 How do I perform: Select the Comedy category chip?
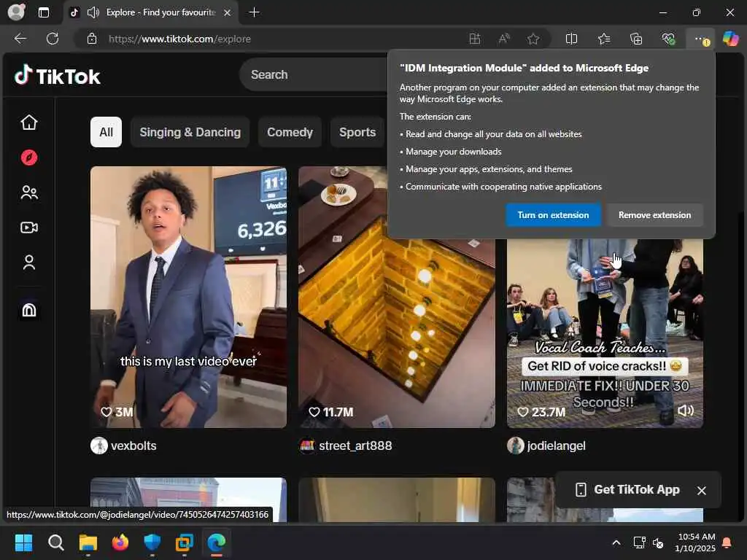tap(290, 132)
